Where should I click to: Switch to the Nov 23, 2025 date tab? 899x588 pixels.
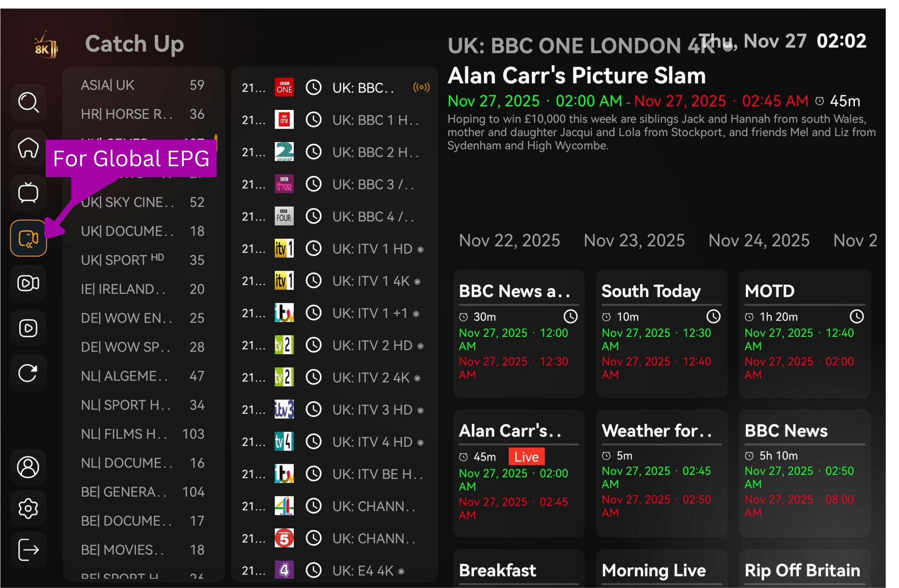point(634,241)
